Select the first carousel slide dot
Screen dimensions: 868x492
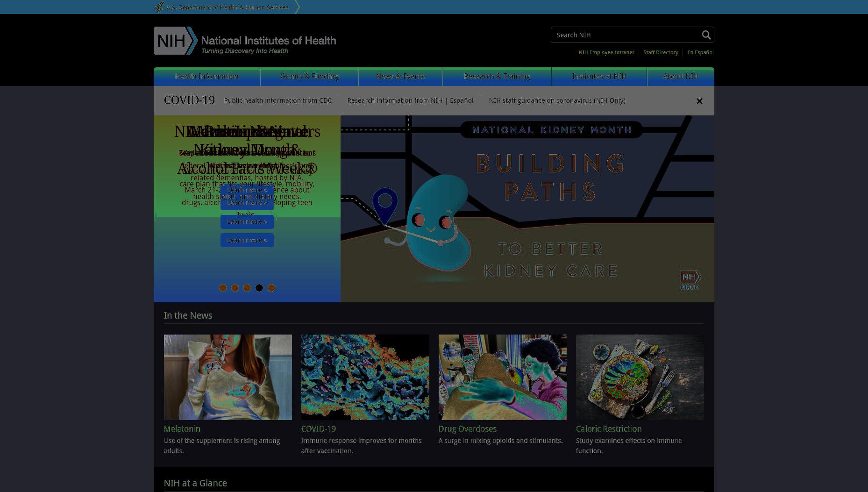click(x=223, y=288)
